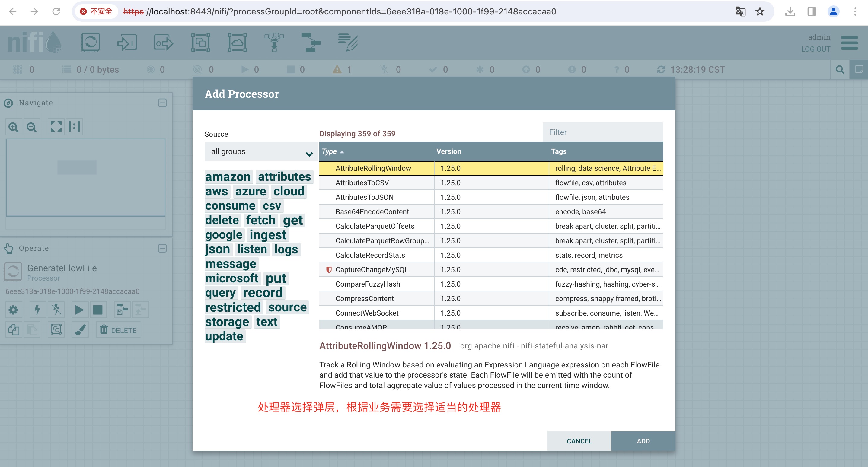Click the Filter input field
The height and width of the screenshot is (467, 868).
[603, 132]
